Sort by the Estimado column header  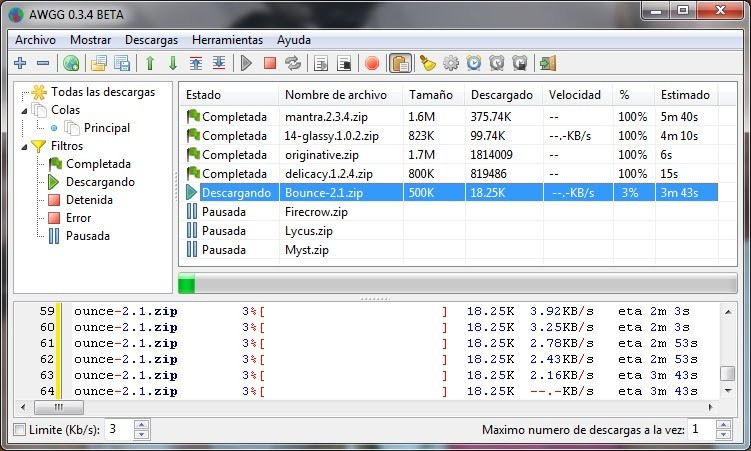coord(686,95)
